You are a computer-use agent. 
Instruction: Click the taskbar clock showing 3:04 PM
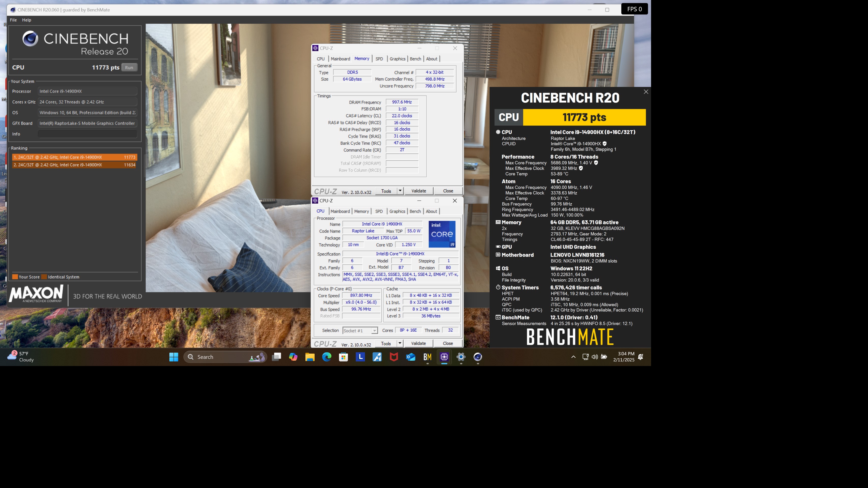[624, 357]
